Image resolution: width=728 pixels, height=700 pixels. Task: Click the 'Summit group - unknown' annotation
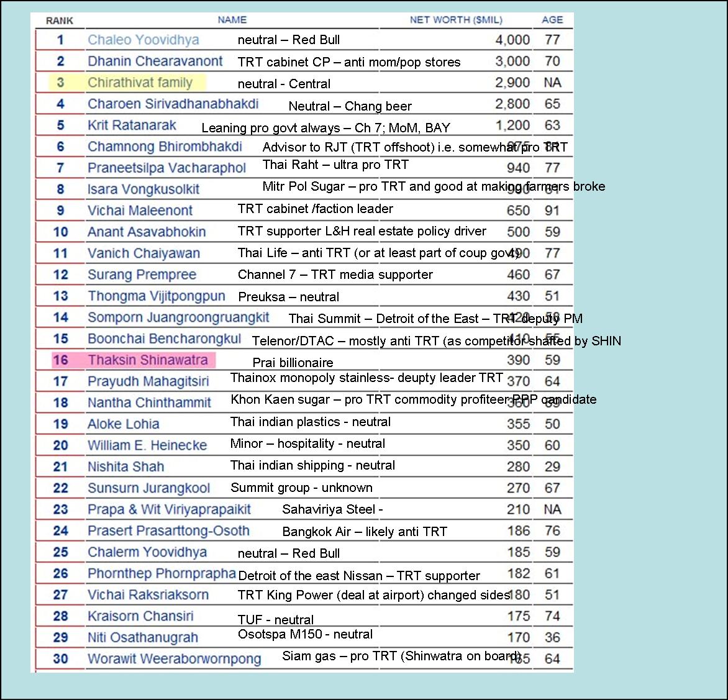tap(302, 488)
